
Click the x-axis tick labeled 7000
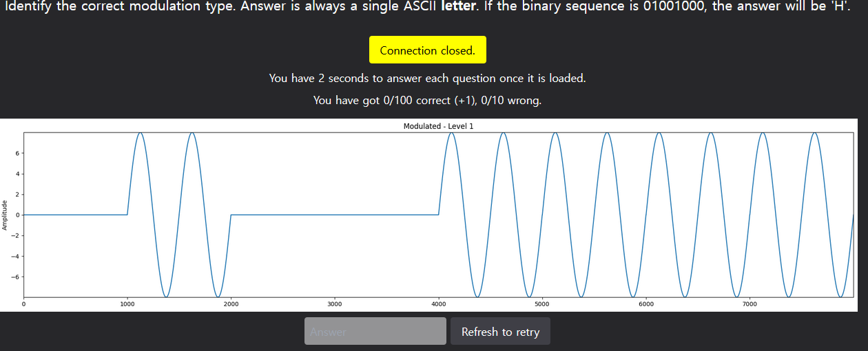coord(750,303)
